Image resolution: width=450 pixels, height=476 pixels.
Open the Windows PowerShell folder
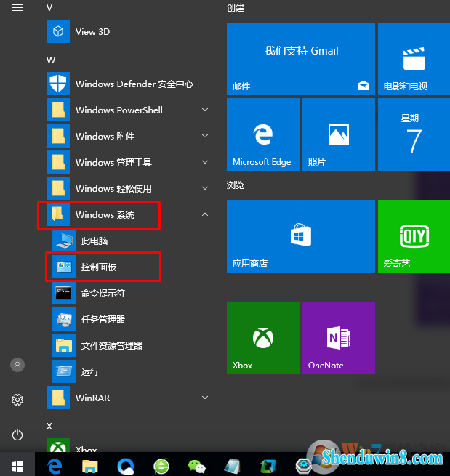tap(127, 110)
